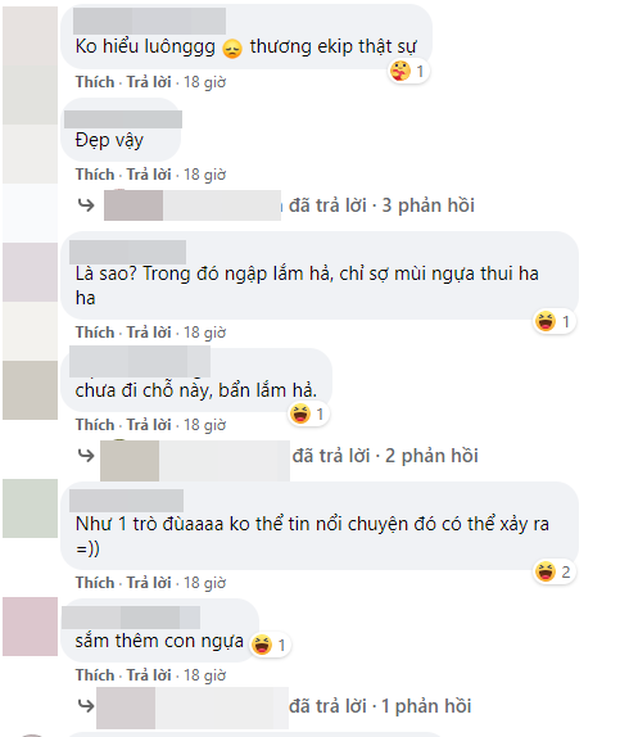Expand the '3 phản hồi' replies thread
Image resolution: width=620 pixels, height=737 pixels.
click(381, 205)
